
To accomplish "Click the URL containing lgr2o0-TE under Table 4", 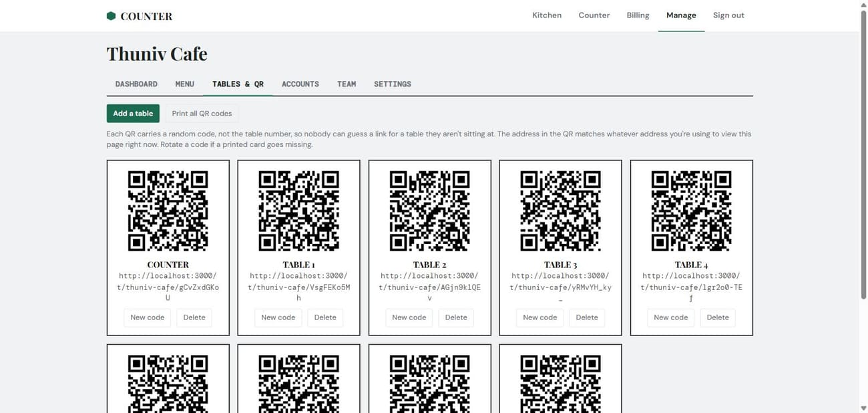I will tap(691, 287).
